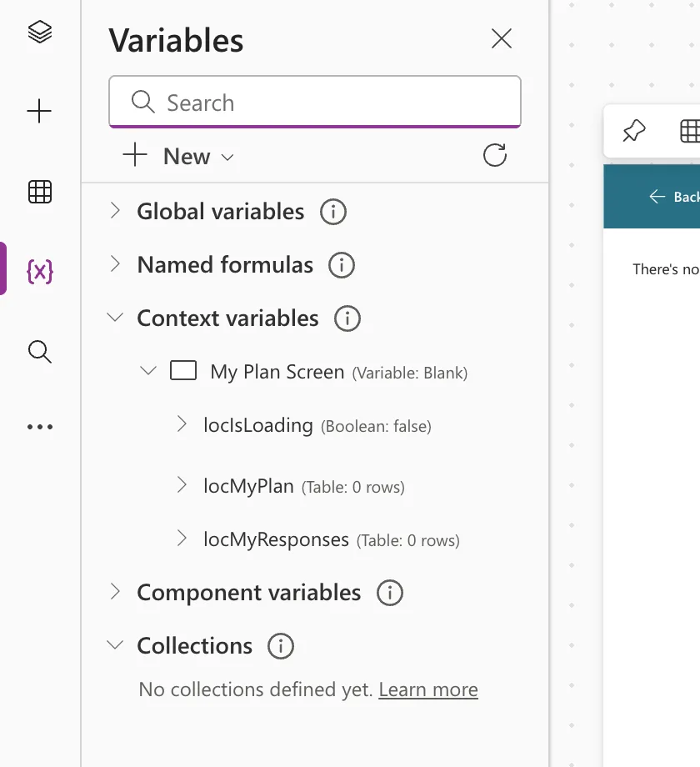This screenshot has height=767, width=700.
Task: Show info for Global variables
Action: pyautogui.click(x=333, y=212)
